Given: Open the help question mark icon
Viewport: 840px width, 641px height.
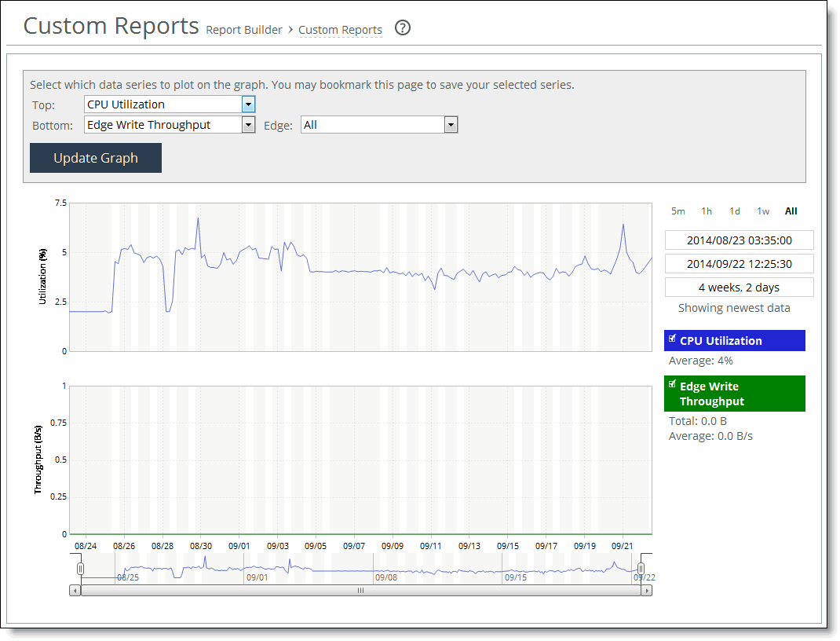Looking at the screenshot, I should [x=402, y=27].
